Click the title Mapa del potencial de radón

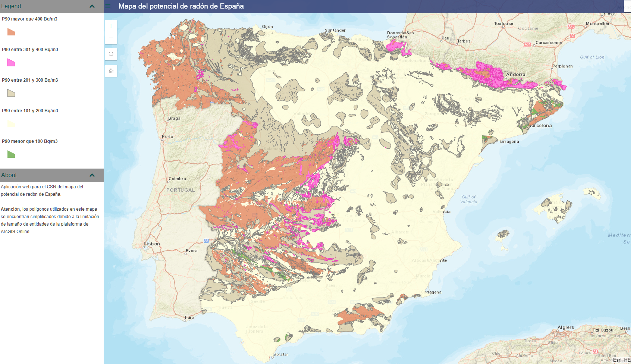click(x=181, y=6)
